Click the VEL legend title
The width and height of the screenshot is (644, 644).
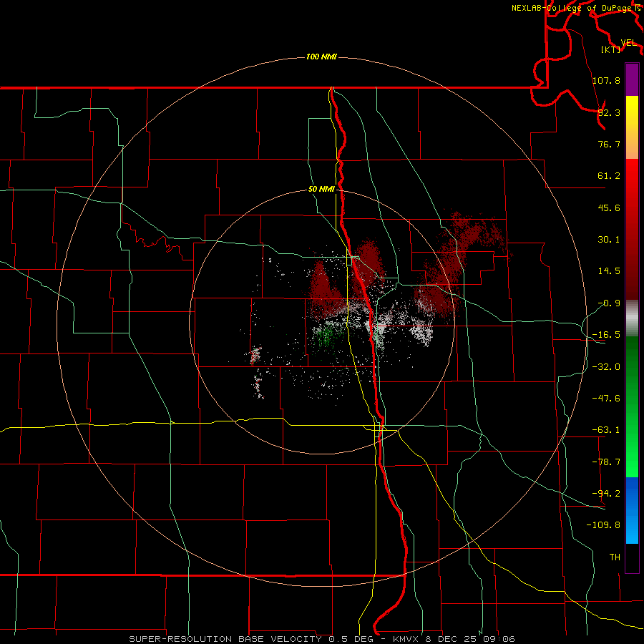pyautogui.click(x=628, y=43)
